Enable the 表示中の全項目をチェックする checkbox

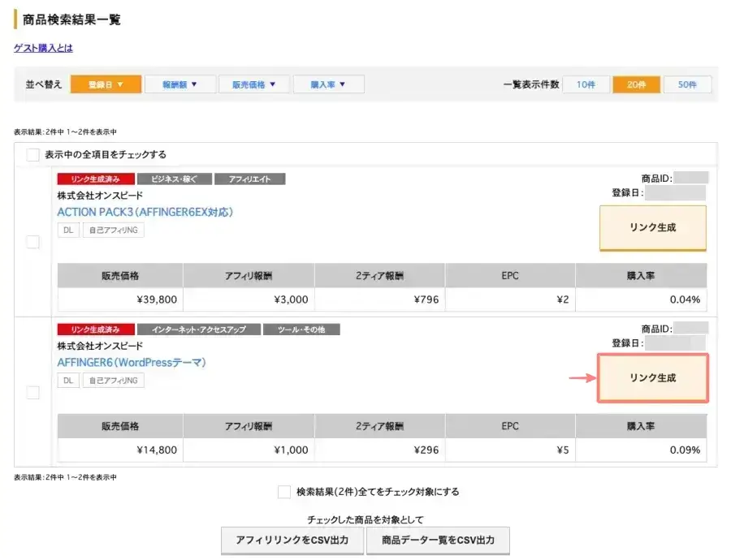(x=32, y=154)
